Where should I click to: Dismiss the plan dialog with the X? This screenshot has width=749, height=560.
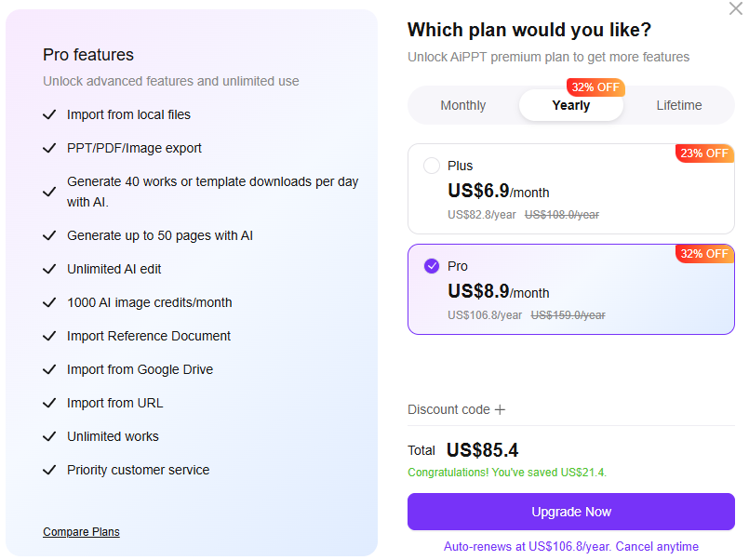734,8
